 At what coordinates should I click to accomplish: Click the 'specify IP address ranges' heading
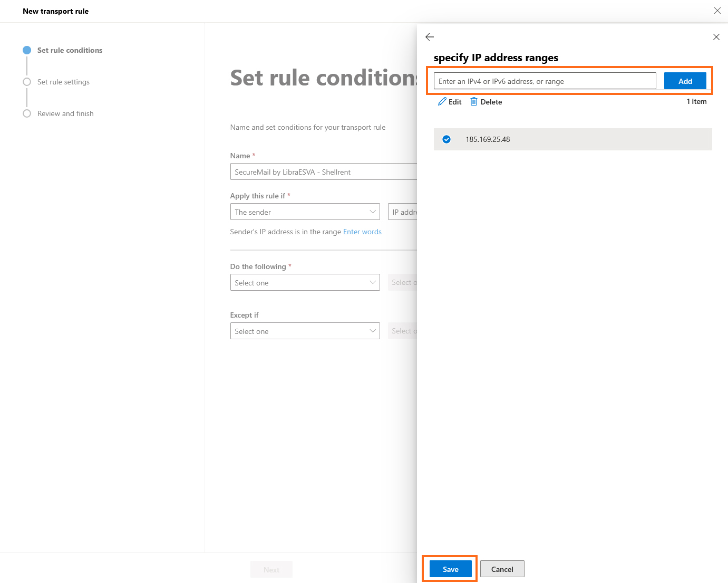(x=496, y=58)
